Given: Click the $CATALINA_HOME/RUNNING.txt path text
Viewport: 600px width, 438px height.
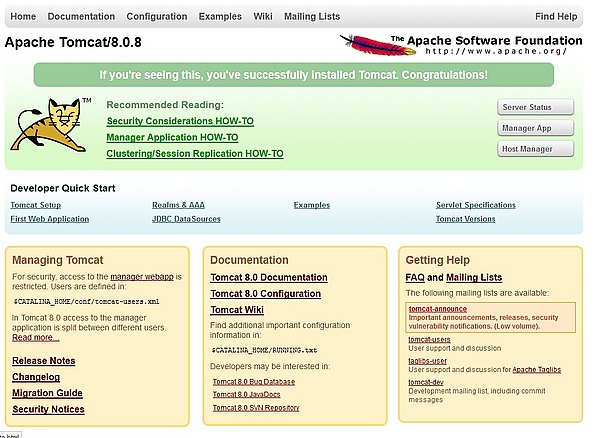Looking at the screenshot, I should click(264, 350).
